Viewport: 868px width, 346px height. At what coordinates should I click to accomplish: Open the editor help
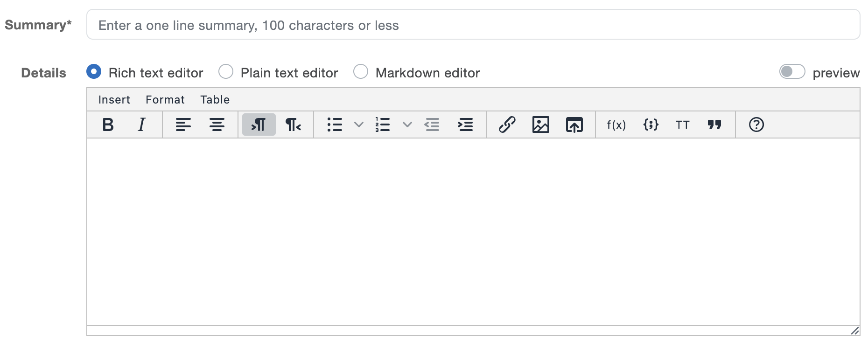756,125
